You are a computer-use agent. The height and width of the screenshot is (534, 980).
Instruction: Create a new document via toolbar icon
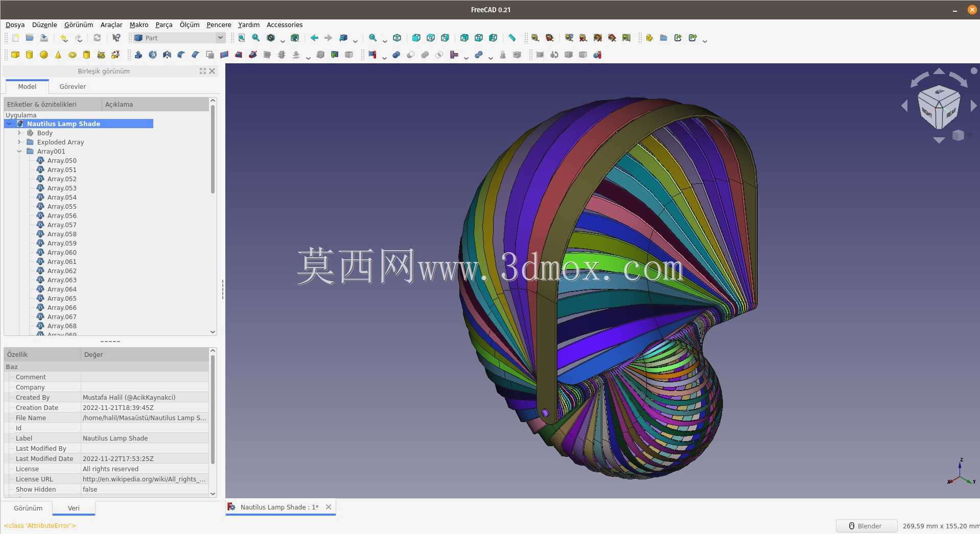[15, 38]
